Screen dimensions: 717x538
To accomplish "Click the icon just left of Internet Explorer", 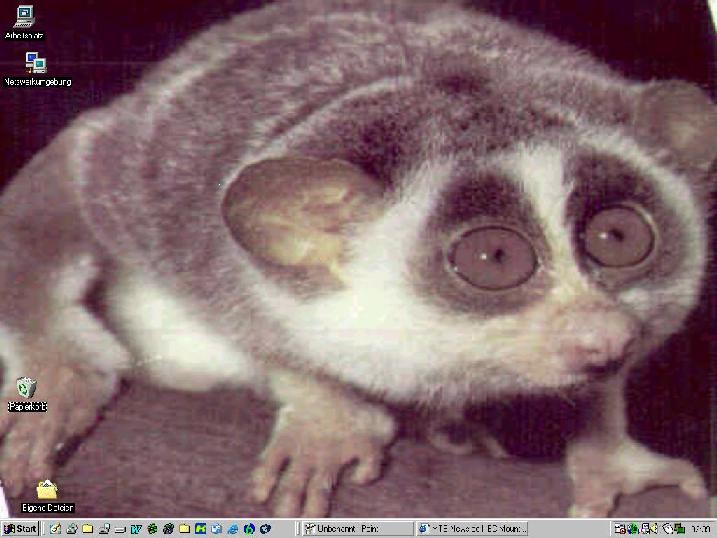I will (x=217, y=528).
